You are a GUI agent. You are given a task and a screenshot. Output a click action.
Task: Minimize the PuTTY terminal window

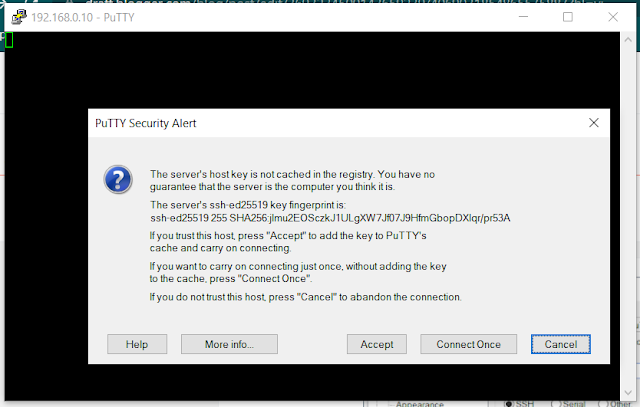[523, 17]
